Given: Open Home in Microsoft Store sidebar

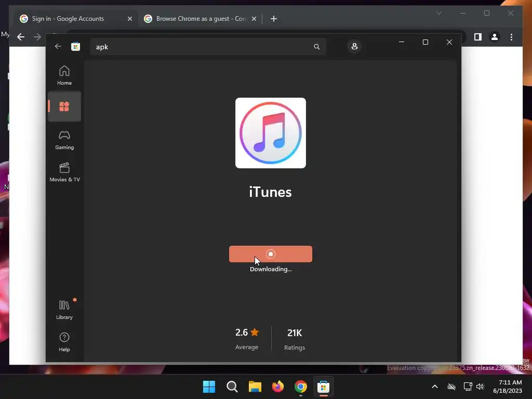Looking at the screenshot, I should pyautogui.click(x=64, y=75).
